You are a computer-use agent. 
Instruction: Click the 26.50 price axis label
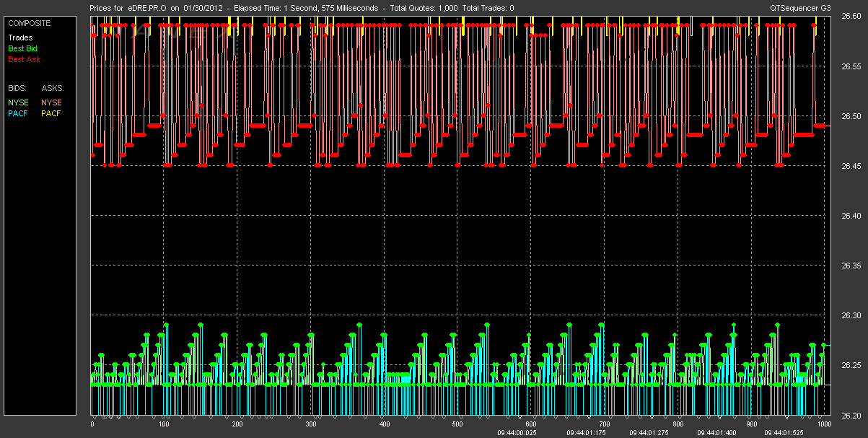coord(852,116)
